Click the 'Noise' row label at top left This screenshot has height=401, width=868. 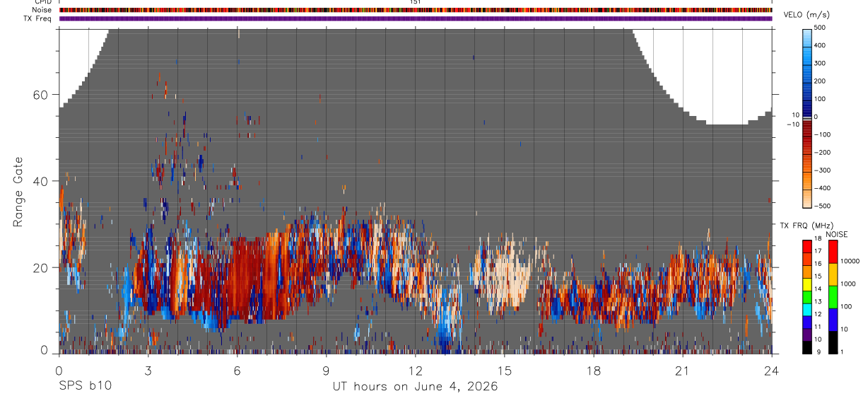tap(42, 10)
